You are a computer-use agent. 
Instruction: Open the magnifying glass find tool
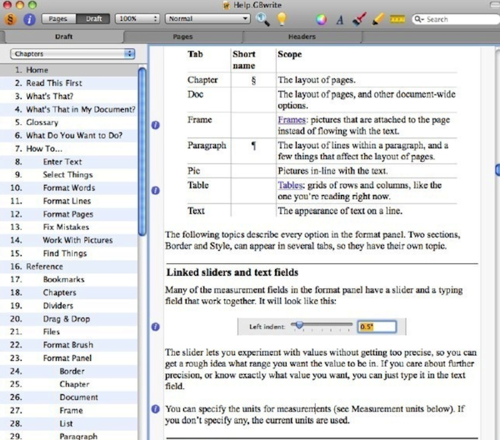pos(263,19)
